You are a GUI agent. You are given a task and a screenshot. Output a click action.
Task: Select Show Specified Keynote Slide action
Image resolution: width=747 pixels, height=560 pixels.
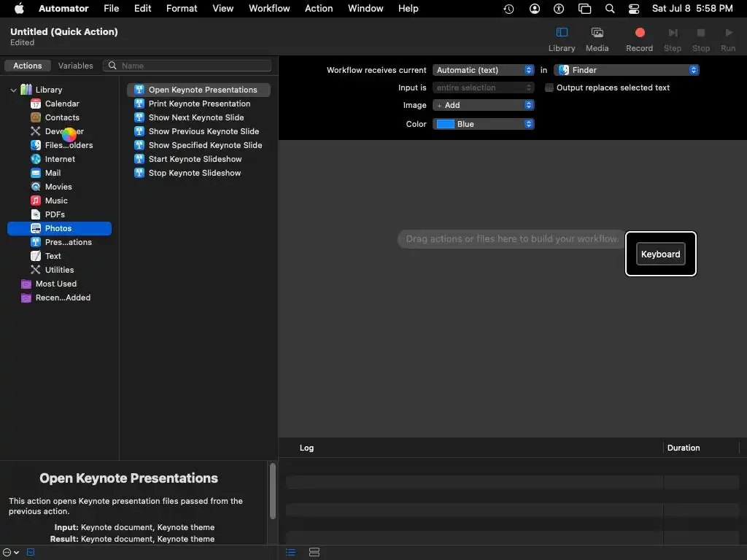pos(198,145)
